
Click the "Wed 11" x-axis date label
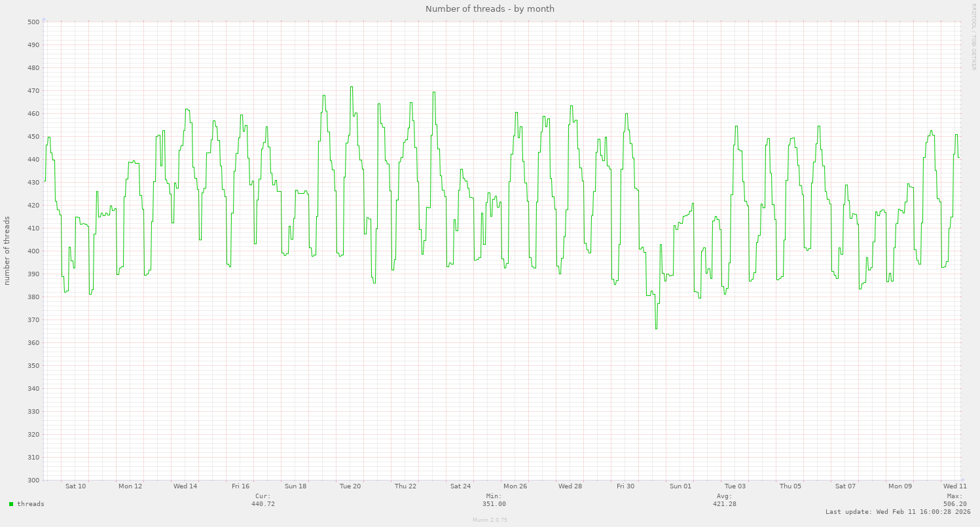coord(955,486)
